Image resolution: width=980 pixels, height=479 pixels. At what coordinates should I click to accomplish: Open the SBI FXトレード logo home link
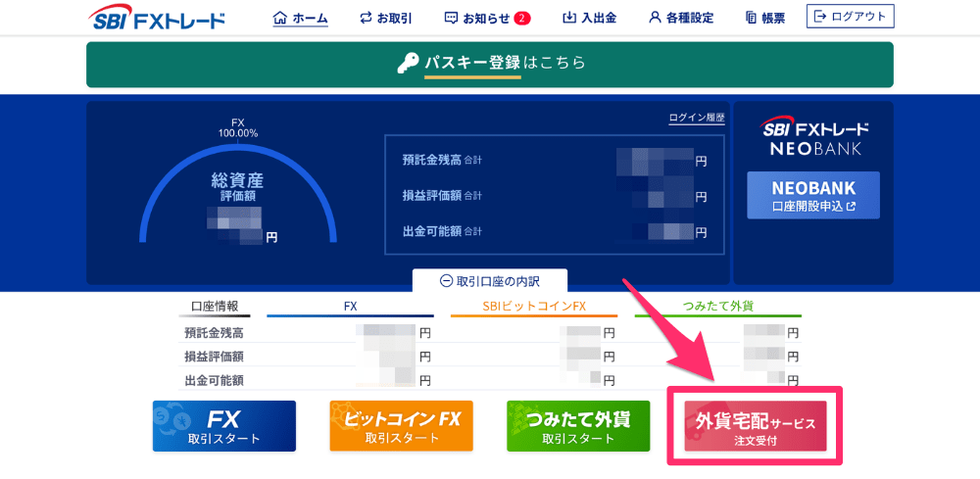[x=156, y=19]
